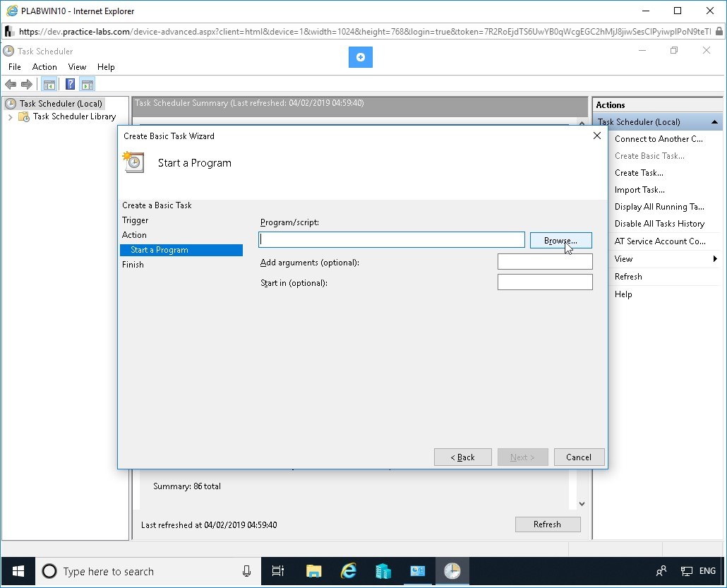Open the View menu

[x=77, y=67]
